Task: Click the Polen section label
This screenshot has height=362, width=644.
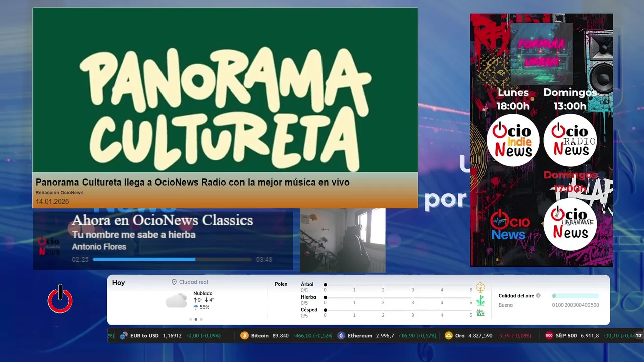Action: (281, 284)
